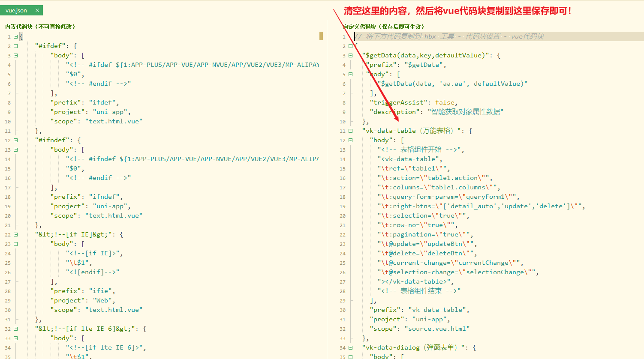This screenshot has height=359, width=644.
Task: Collapse the "body" fold on line 12 in custom pane
Action: click(350, 141)
